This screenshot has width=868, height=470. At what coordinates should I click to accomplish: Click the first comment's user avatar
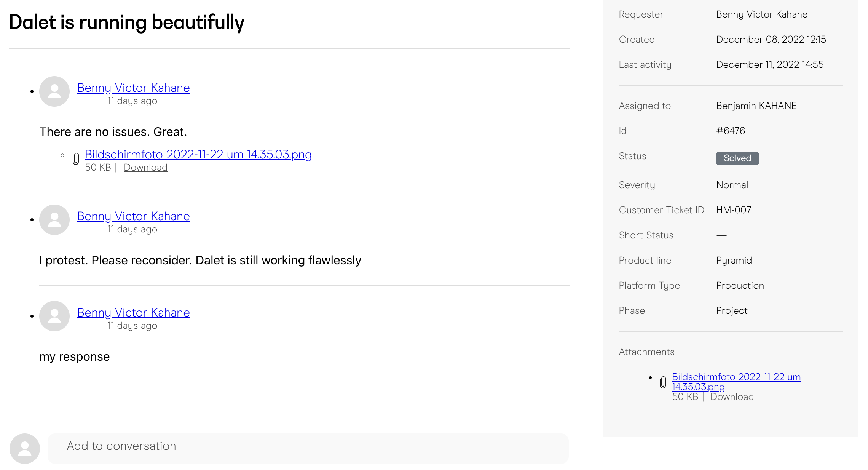point(54,91)
